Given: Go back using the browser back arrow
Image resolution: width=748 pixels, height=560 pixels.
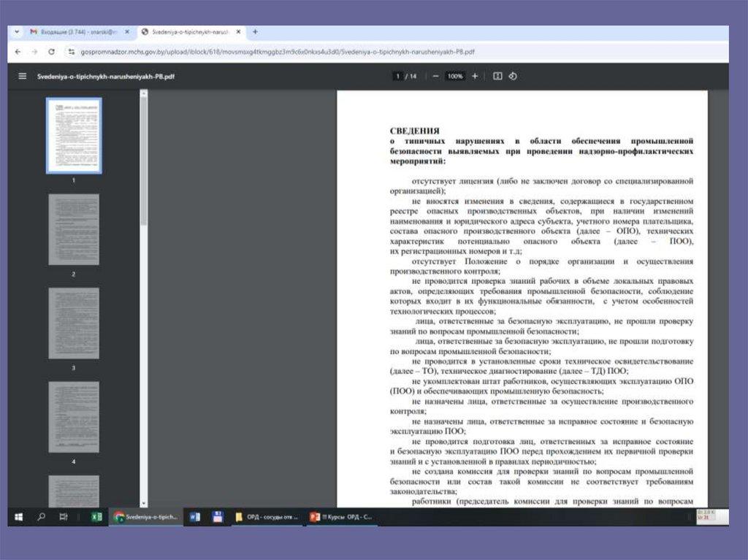Looking at the screenshot, I should (18, 52).
